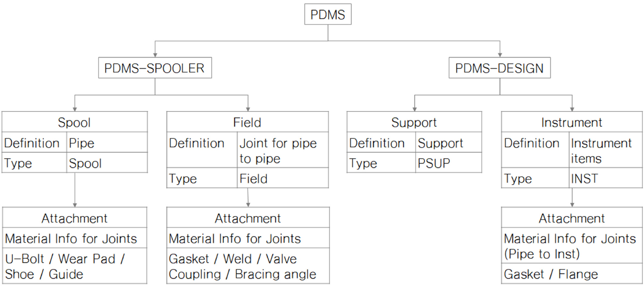Click the PSUP type cell
This screenshot has width=644, height=287.
click(x=449, y=163)
